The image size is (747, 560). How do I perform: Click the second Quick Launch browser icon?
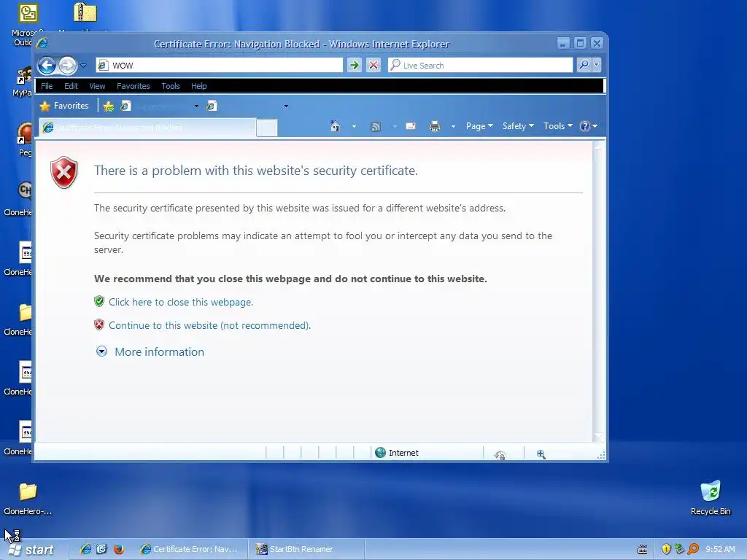(102, 549)
